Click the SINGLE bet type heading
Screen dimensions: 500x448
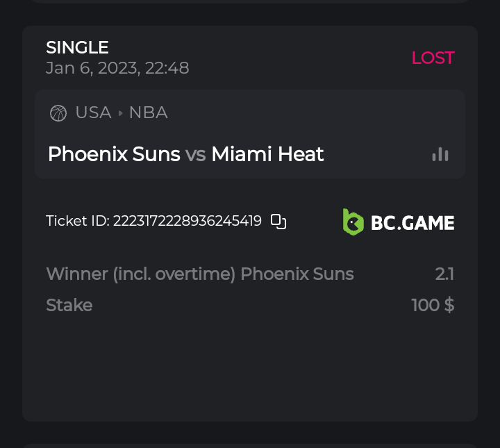(77, 47)
